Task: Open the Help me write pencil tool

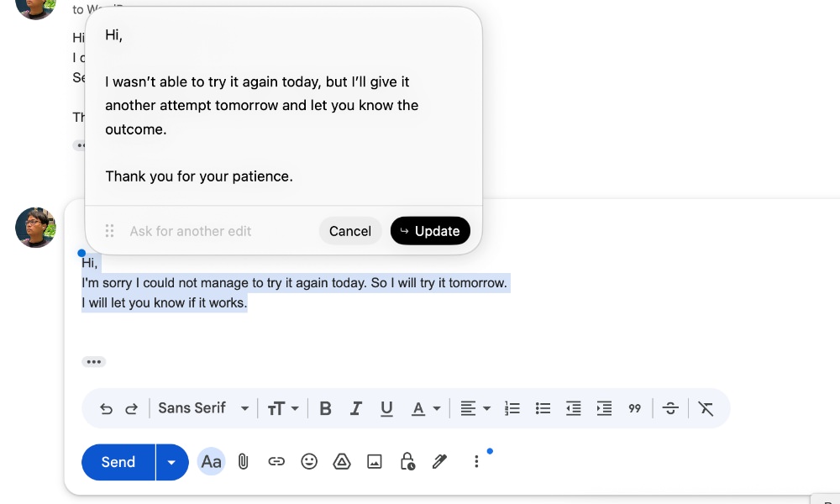Action: click(439, 461)
